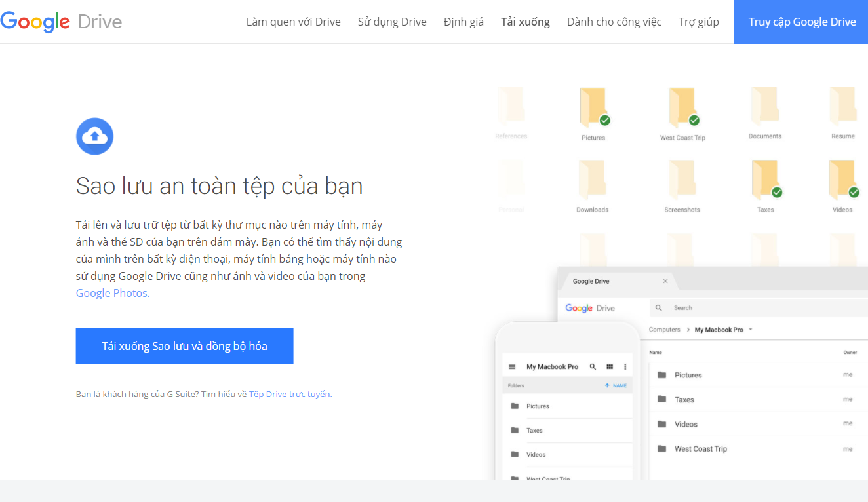Click the blue cloud upload icon
This screenshot has height=502, width=868.
point(95,136)
